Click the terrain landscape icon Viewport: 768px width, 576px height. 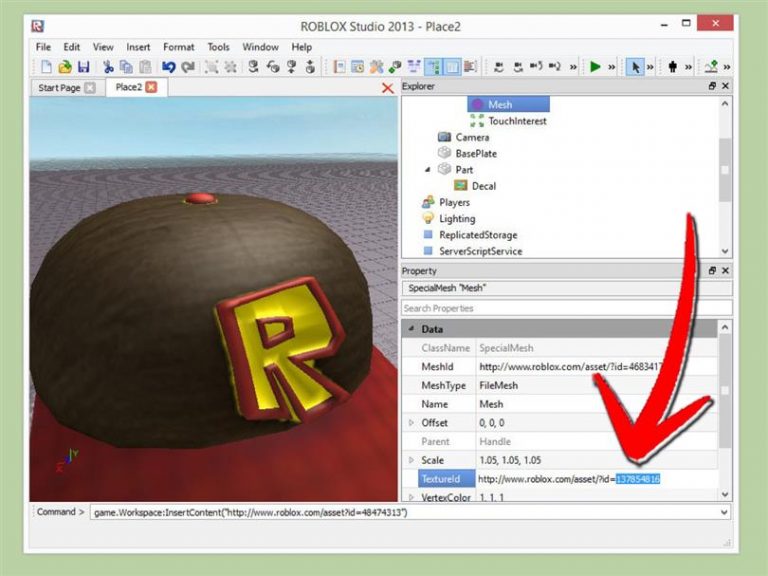[711, 67]
